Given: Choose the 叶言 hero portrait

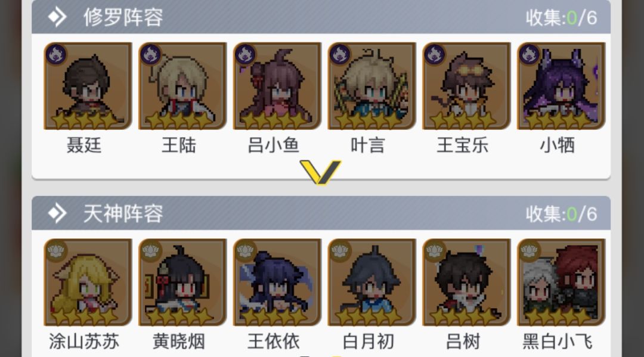Looking at the screenshot, I should click(x=371, y=86).
